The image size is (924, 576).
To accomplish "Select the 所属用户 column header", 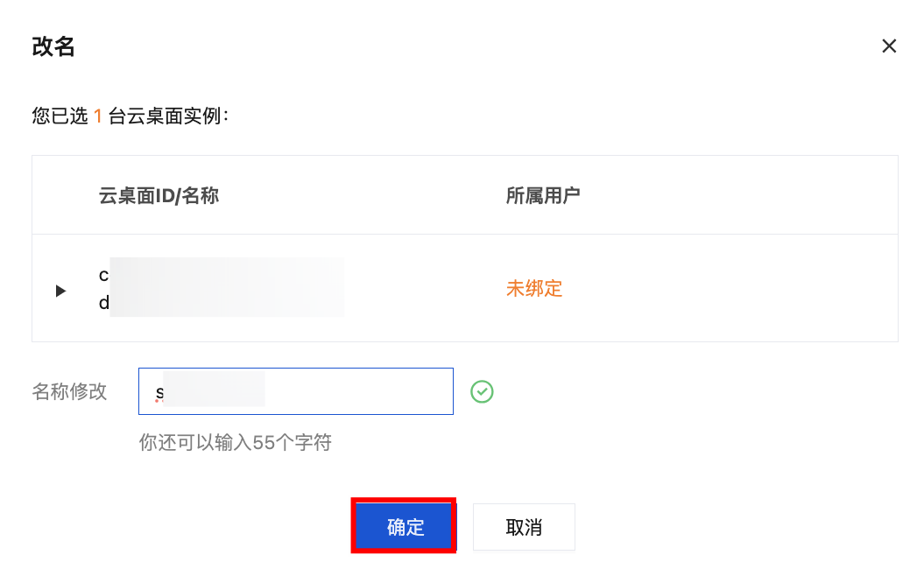I will 543,195.
